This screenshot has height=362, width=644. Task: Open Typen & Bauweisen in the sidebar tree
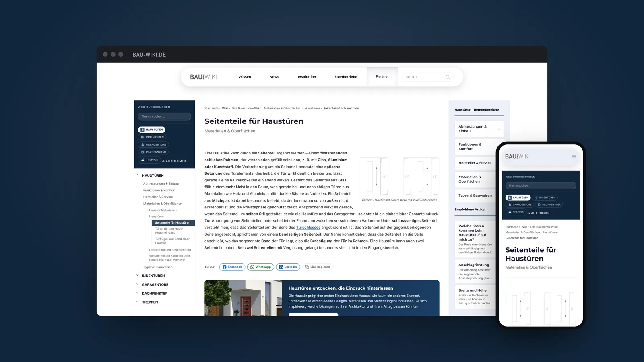(158, 267)
